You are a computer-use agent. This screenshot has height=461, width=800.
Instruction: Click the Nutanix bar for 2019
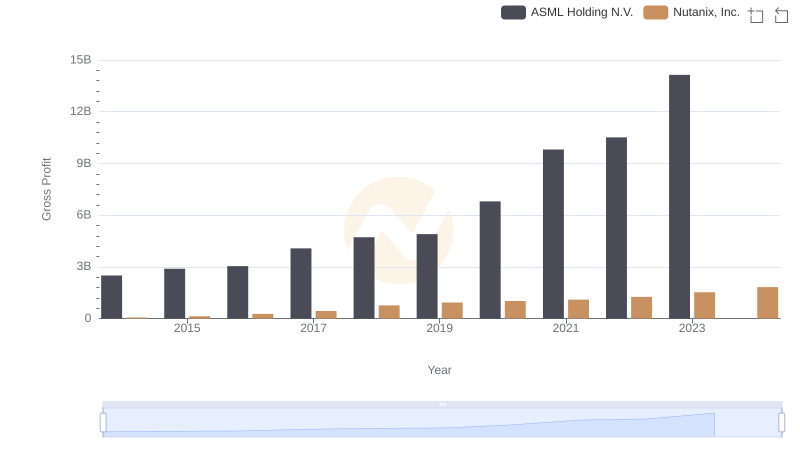[x=452, y=311]
